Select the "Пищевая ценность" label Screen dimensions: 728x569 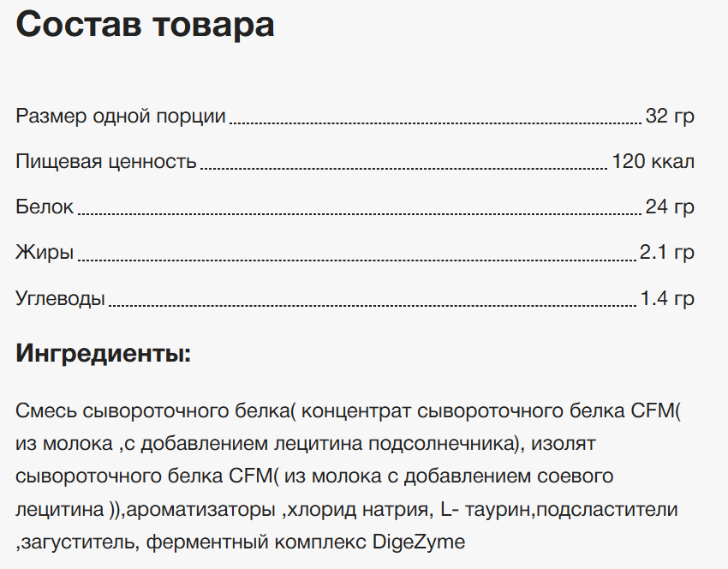[x=106, y=161]
